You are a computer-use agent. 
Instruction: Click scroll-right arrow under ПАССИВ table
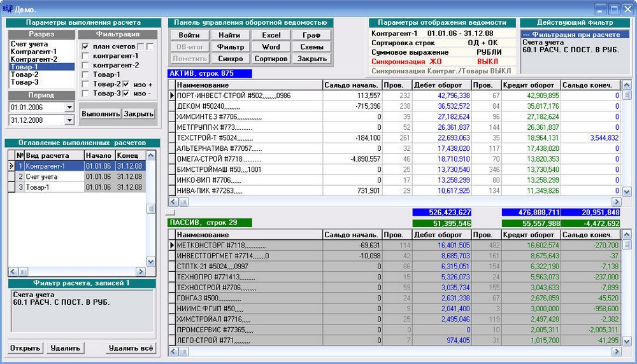[x=616, y=351]
